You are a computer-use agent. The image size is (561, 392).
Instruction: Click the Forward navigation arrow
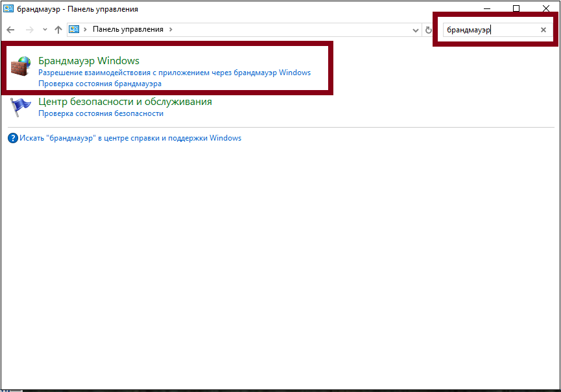tap(29, 30)
